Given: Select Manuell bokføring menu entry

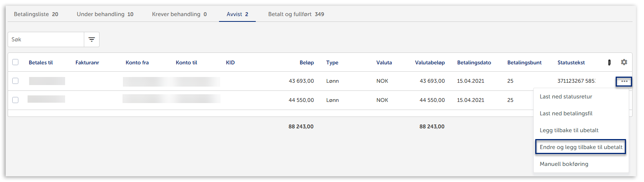Looking at the screenshot, I should click(x=564, y=164).
